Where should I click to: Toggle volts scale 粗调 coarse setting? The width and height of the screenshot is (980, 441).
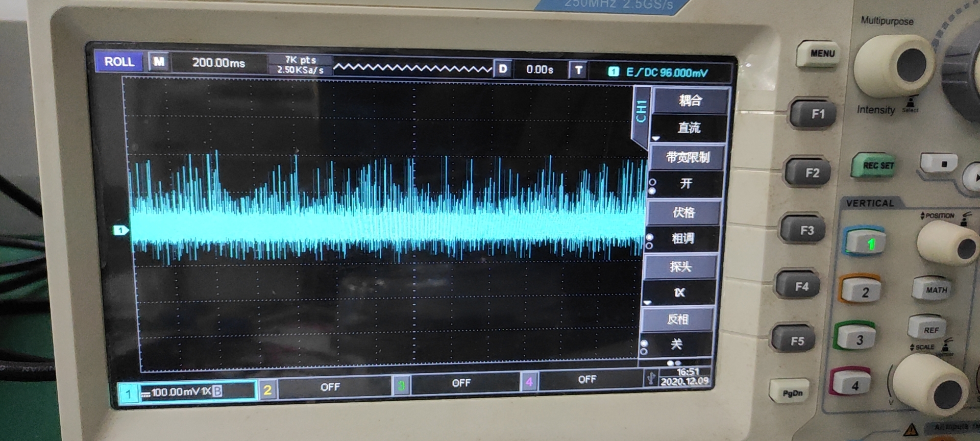[x=682, y=238]
